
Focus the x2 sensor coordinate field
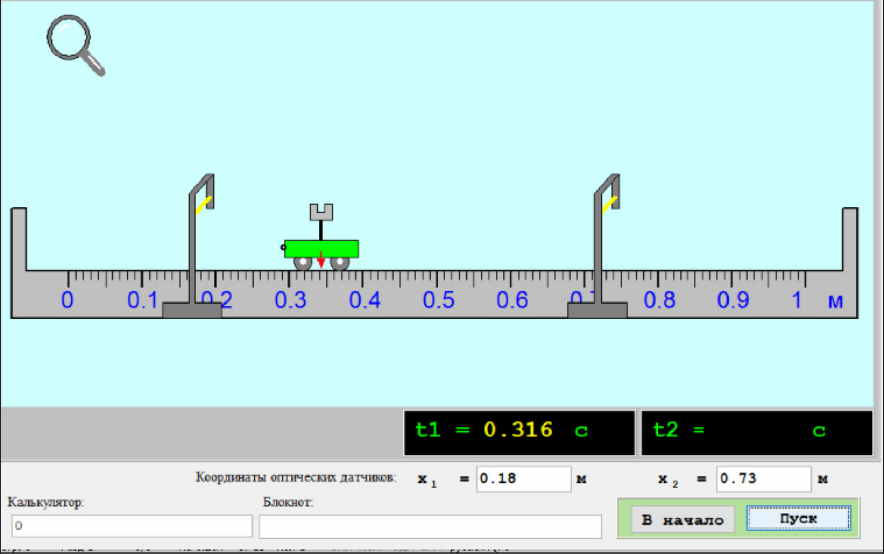coord(763,479)
